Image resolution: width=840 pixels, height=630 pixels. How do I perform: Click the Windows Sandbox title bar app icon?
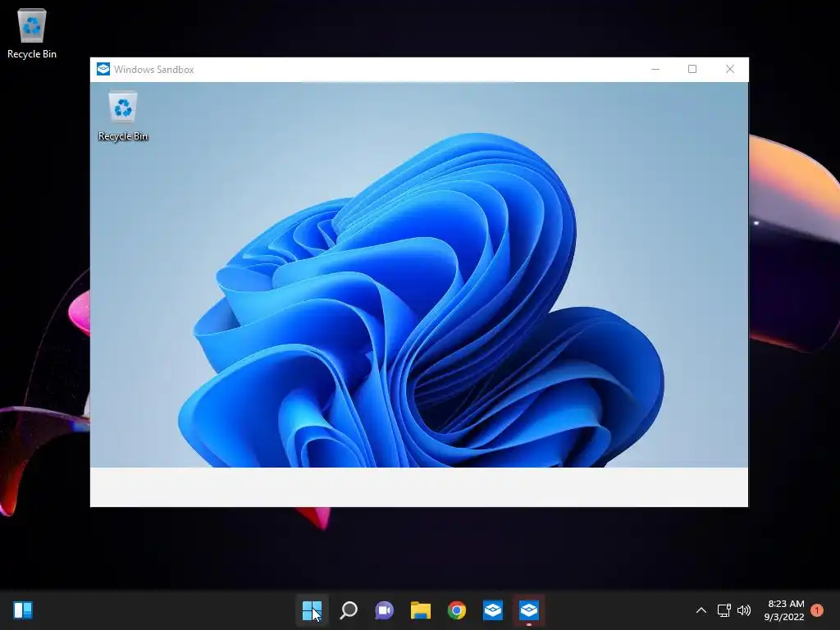[103, 69]
